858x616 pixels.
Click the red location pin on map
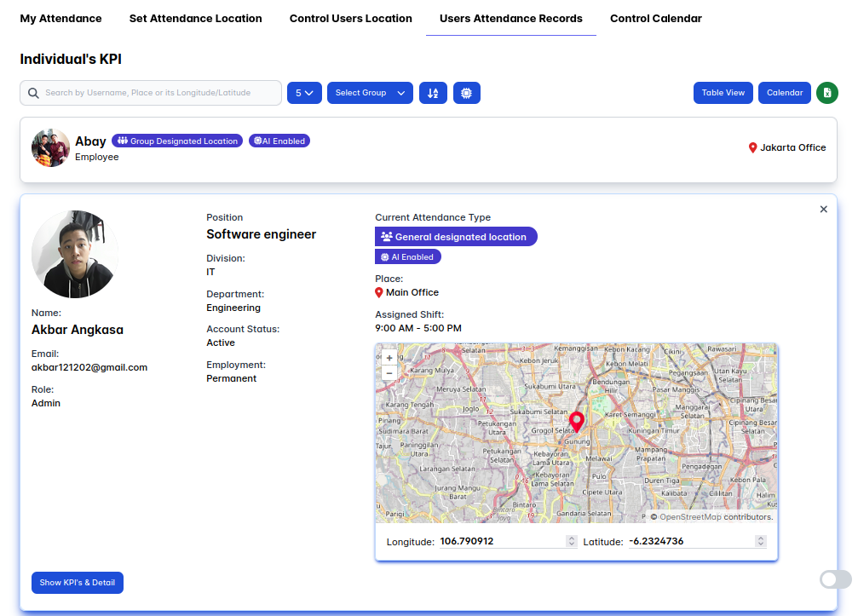576,422
